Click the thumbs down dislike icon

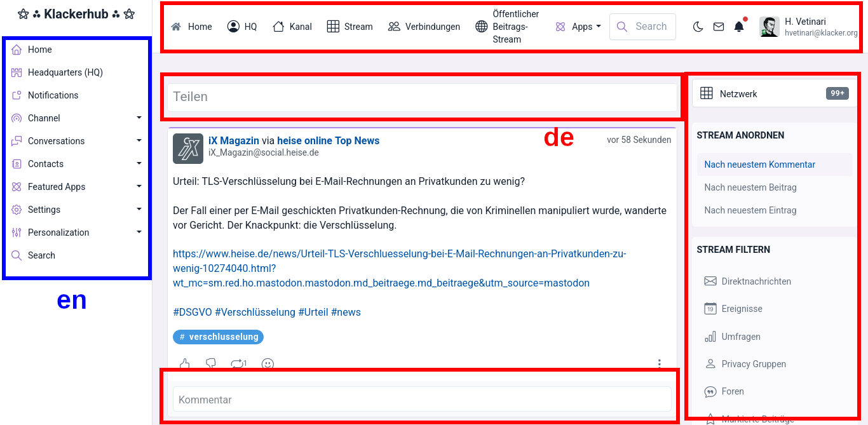coord(211,363)
